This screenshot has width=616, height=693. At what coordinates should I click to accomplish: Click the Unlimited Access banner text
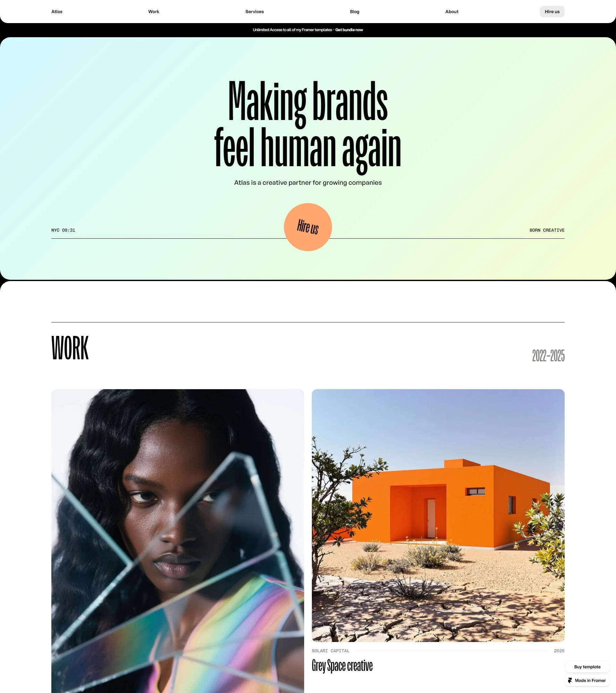(x=292, y=30)
